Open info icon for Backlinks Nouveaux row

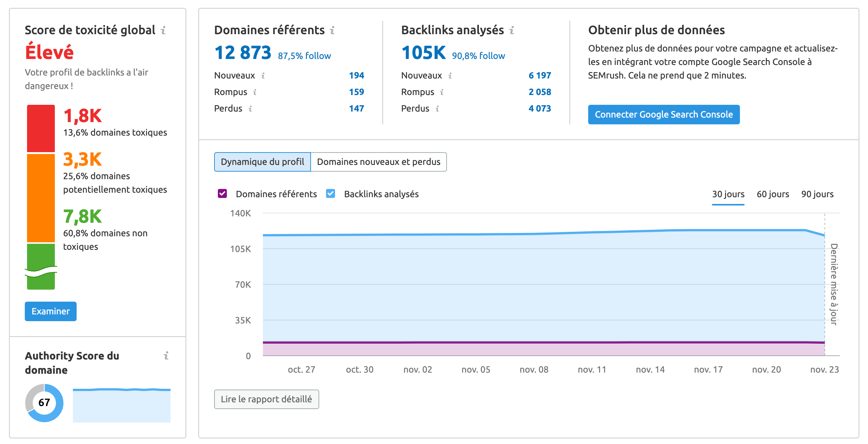tap(450, 76)
